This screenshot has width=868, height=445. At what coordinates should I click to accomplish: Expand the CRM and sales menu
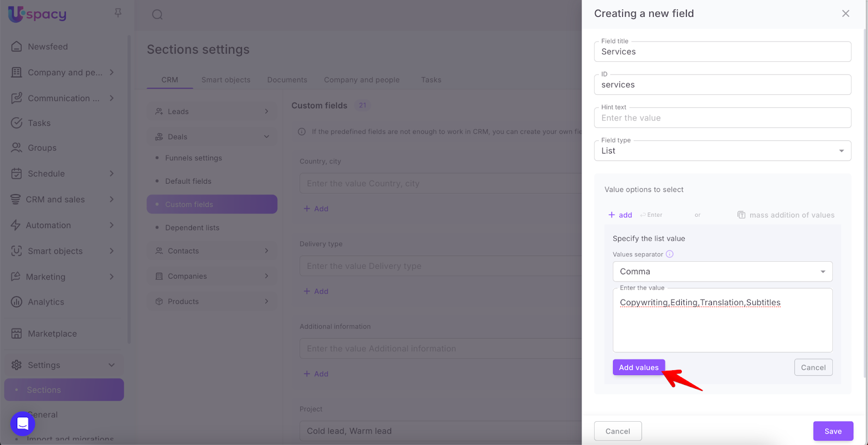pyautogui.click(x=111, y=199)
